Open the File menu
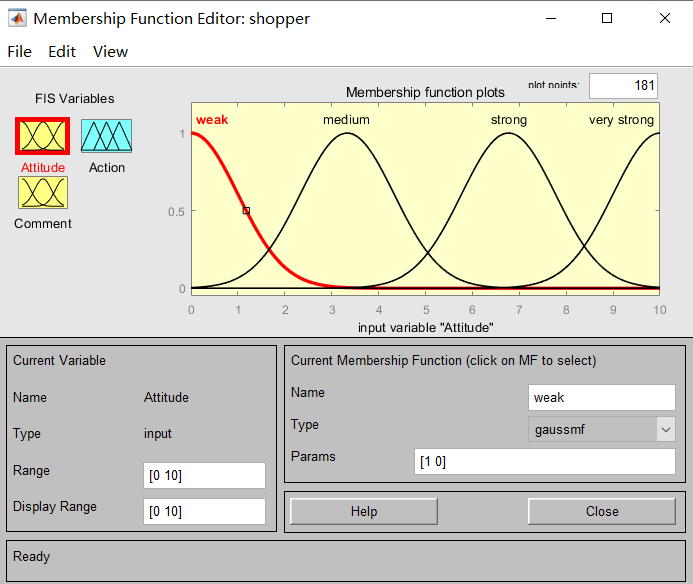 [x=19, y=52]
